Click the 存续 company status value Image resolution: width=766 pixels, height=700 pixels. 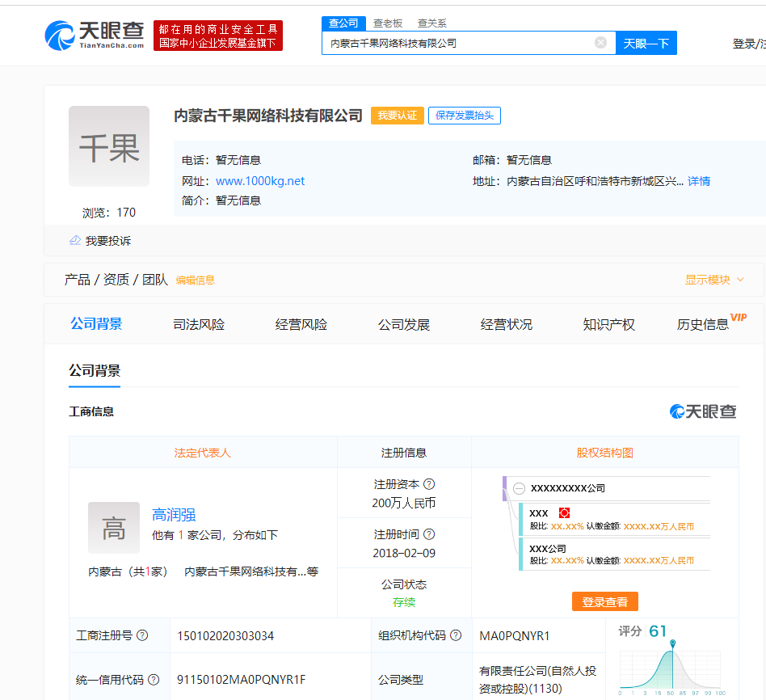click(404, 602)
